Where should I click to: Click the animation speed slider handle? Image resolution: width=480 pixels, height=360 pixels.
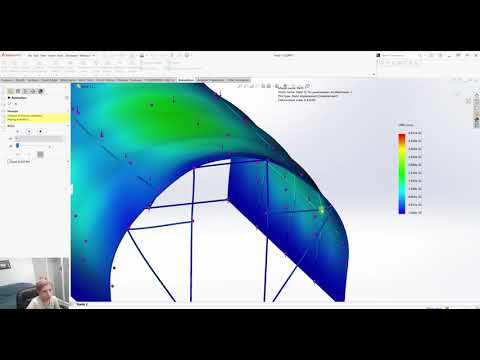click(x=18, y=146)
